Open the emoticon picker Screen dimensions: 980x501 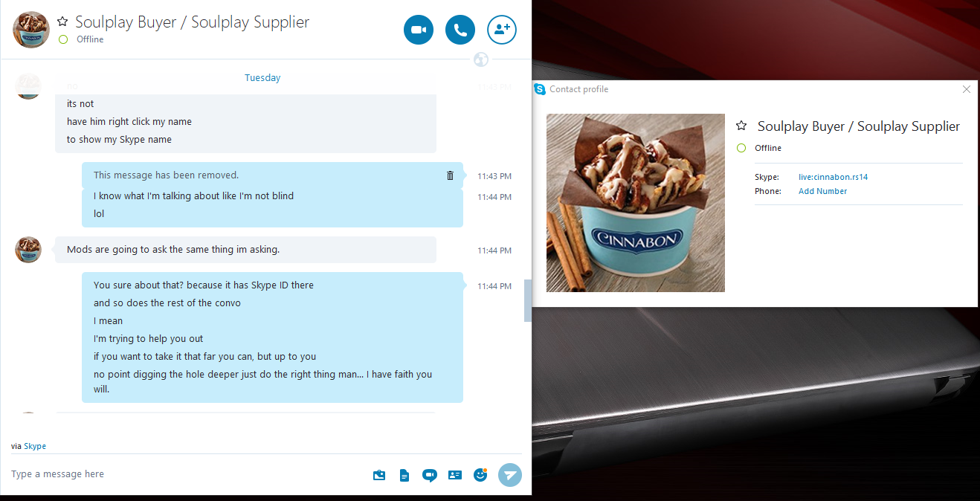480,474
